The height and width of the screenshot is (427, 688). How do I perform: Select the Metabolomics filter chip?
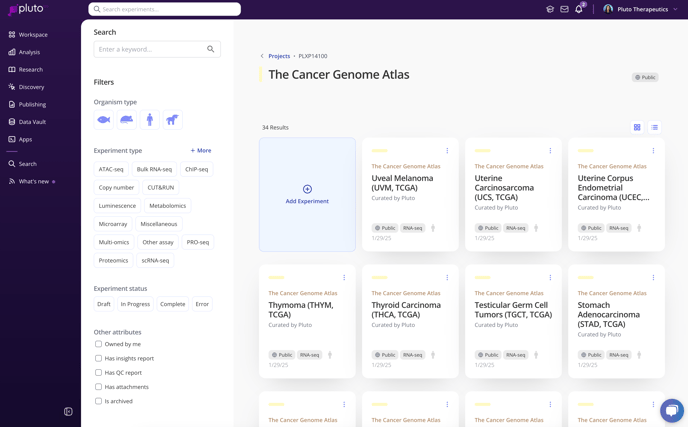point(168,206)
